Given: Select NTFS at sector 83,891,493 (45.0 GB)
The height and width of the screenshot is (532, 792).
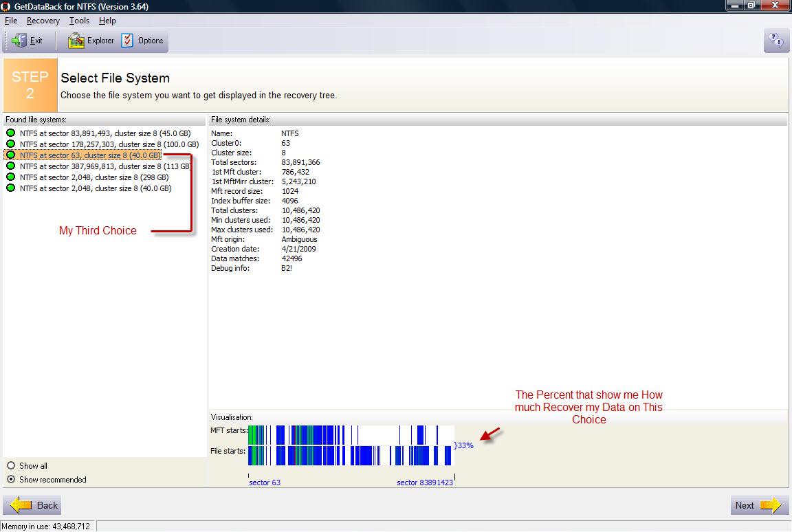Looking at the screenshot, I should pyautogui.click(x=105, y=133).
